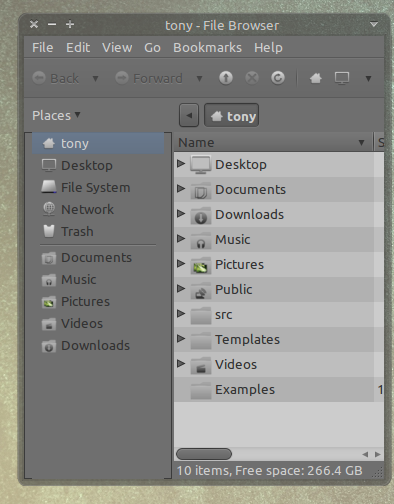Viewport: 394px width, 504px height.
Task: Open the Back history dropdown arrow
Action: coord(95,79)
